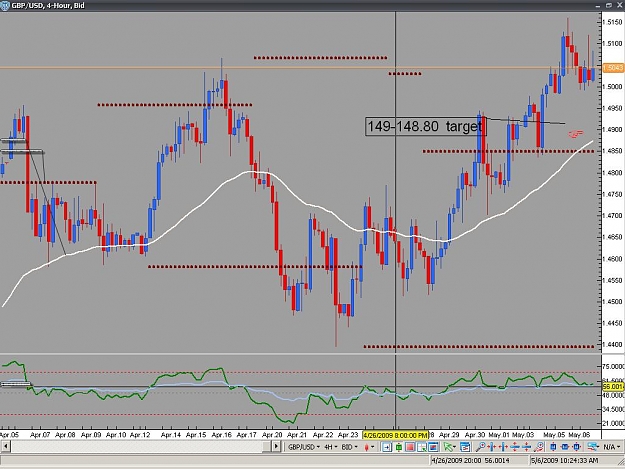Click the orange 1.5043 price tag
The width and height of the screenshot is (625, 469).
(x=613, y=68)
